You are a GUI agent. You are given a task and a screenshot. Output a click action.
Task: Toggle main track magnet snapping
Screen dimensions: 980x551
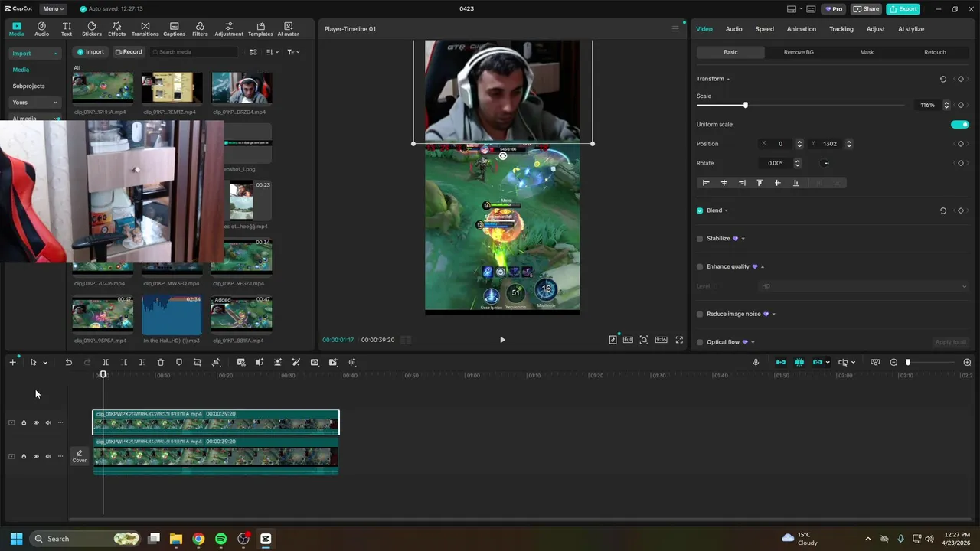tap(781, 363)
